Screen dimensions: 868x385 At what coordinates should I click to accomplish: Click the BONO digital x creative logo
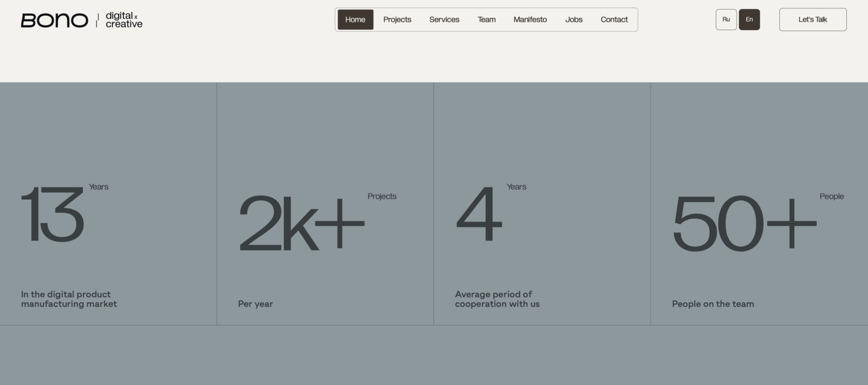(82, 20)
